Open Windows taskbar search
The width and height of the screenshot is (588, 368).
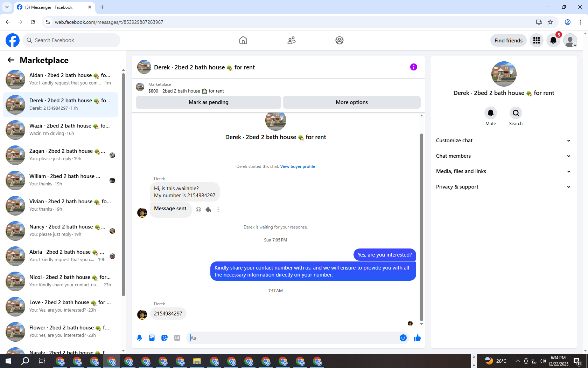[25, 361]
